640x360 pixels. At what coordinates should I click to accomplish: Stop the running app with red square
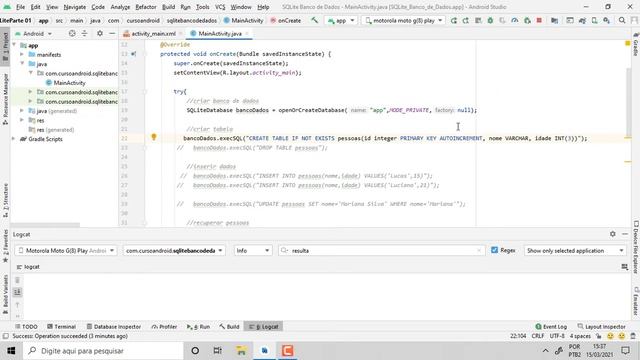pos(539,20)
